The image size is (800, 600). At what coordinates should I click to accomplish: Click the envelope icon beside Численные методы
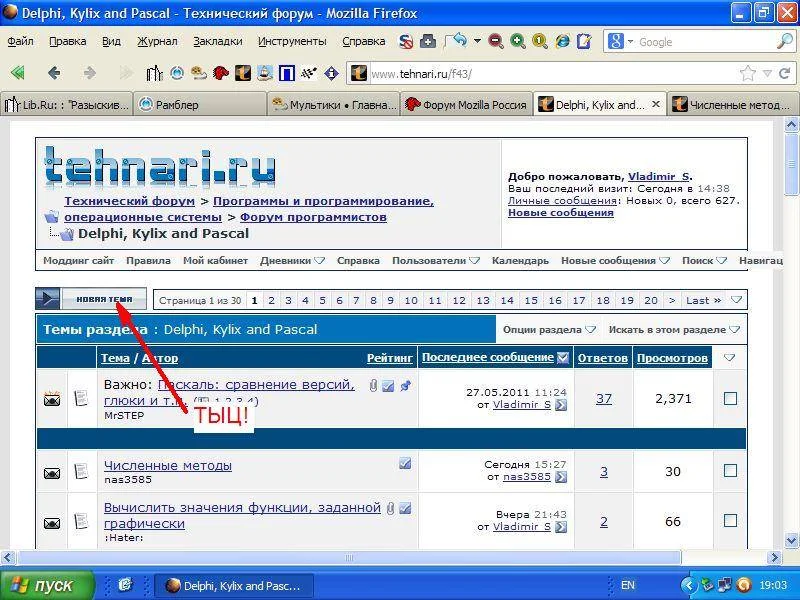pyautogui.click(x=52, y=473)
